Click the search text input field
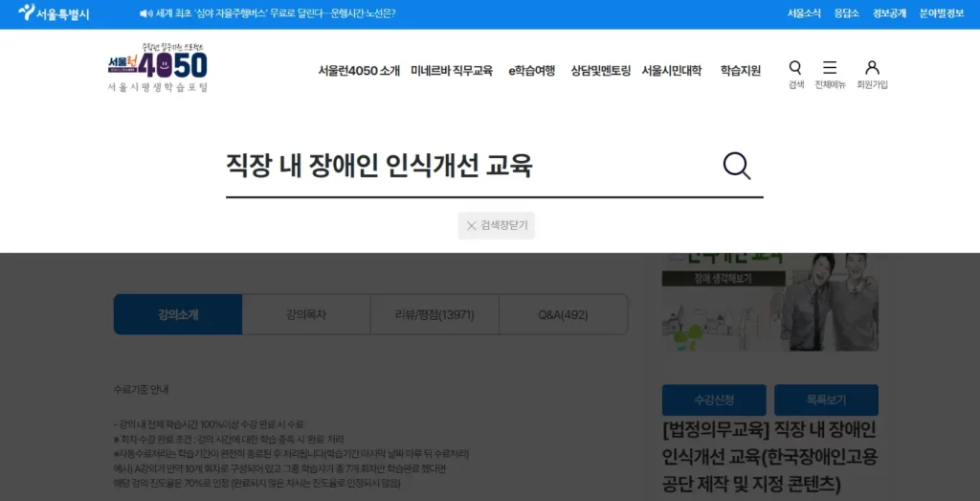 click(x=469, y=166)
